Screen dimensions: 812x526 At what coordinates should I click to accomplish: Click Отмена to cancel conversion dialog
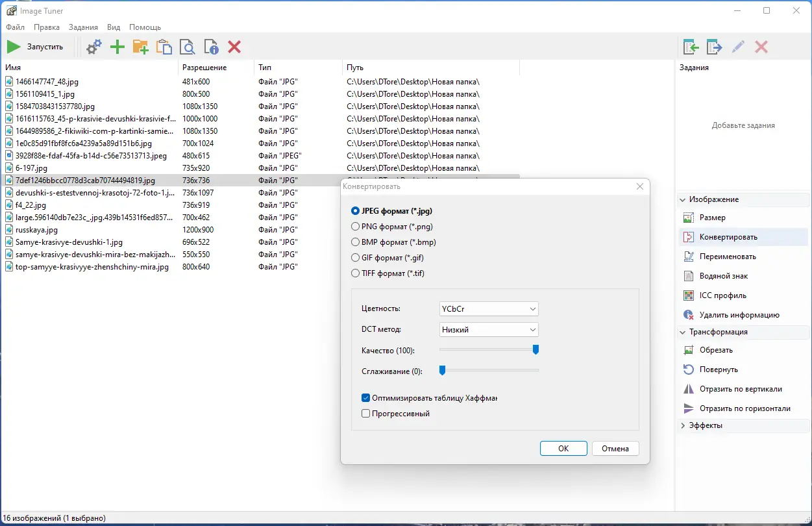pos(615,449)
